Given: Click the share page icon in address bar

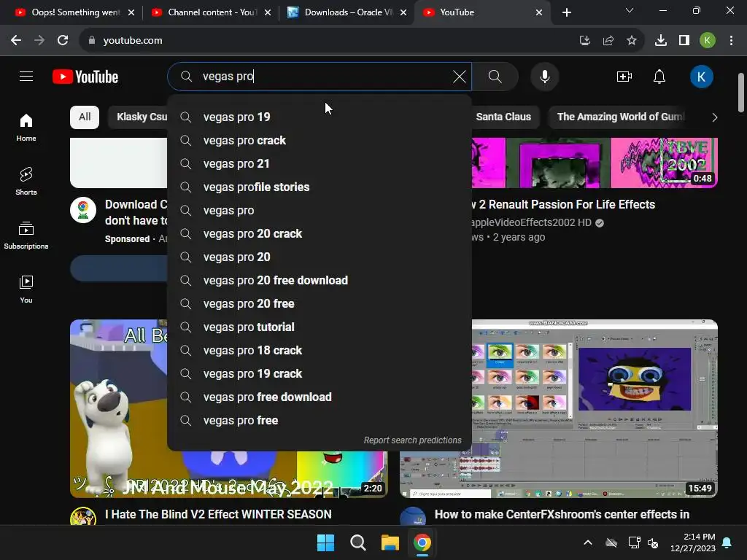Looking at the screenshot, I should point(608,41).
